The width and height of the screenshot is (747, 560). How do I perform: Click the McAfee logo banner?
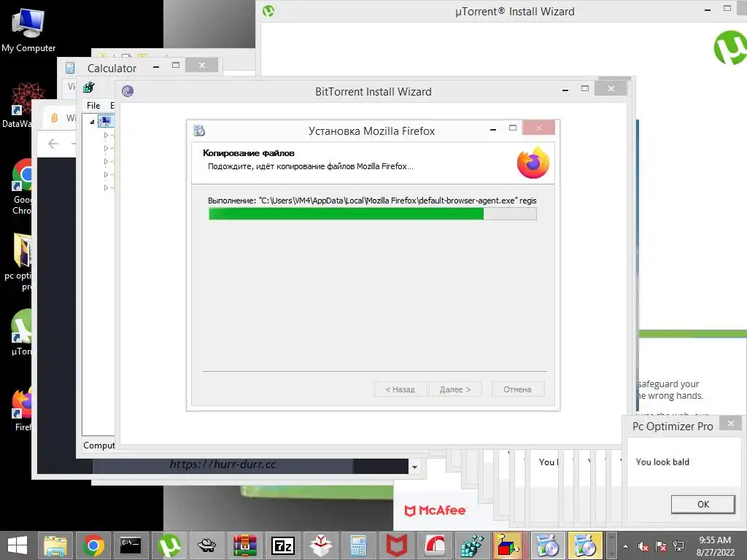tap(435, 510)
